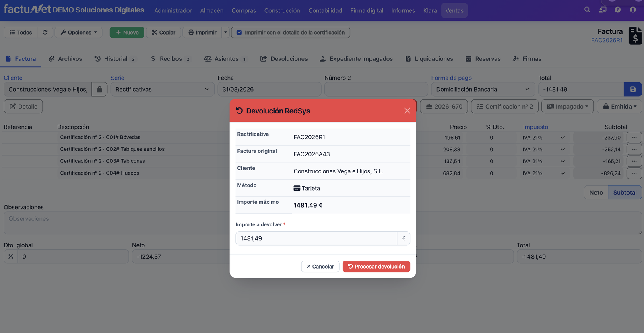The height and width of the screenshot is (333, 644).
Task: Open the chat messages icon in header
Action: (x=603, y=10)
